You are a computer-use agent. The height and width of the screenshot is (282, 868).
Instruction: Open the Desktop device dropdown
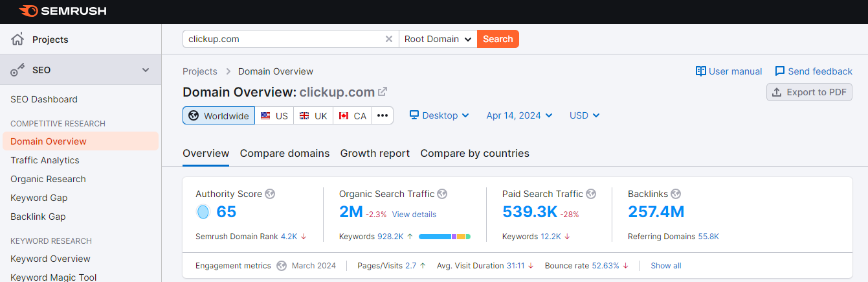pyautogui.click(x=440, y=115)
